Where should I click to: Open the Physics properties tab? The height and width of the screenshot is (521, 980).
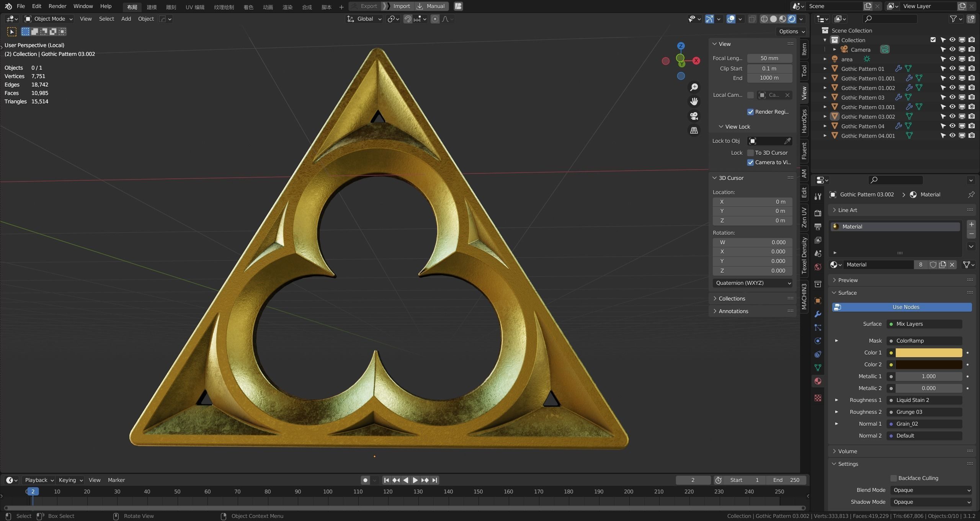[818, 341]
